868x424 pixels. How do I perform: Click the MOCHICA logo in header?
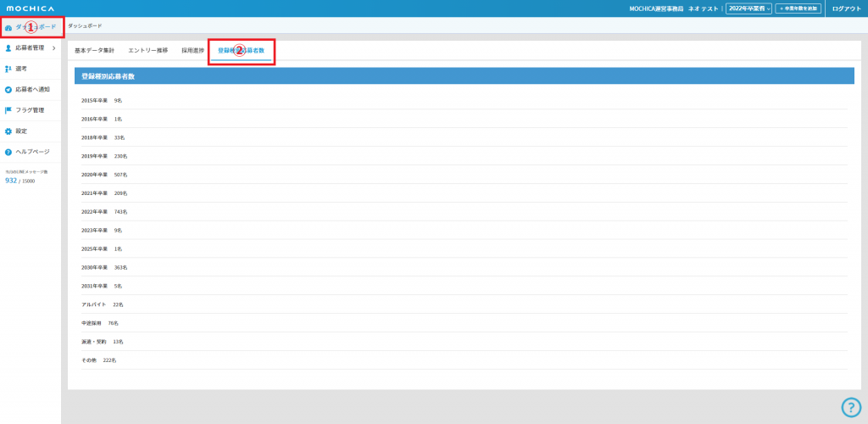(31, 8)
